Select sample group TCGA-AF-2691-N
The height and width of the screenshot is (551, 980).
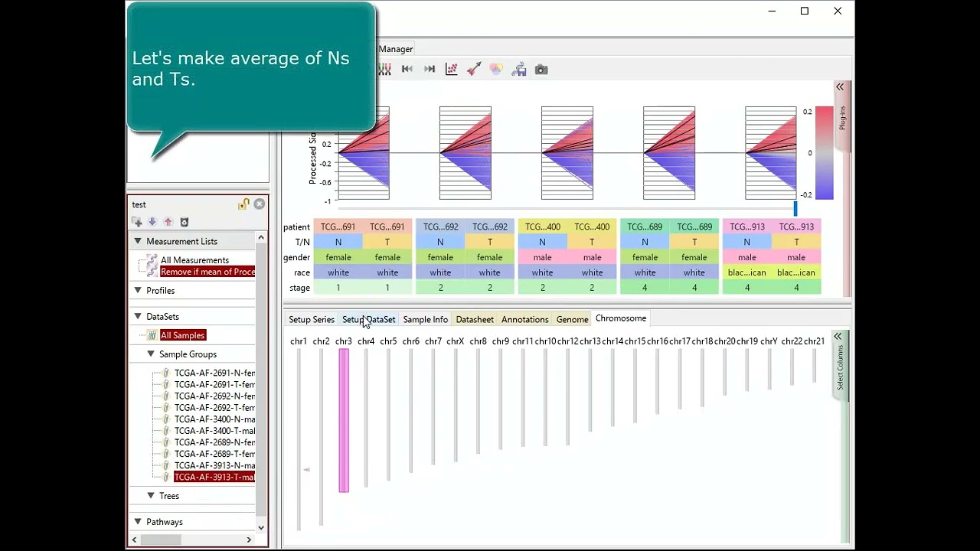[x=214, y=373]
